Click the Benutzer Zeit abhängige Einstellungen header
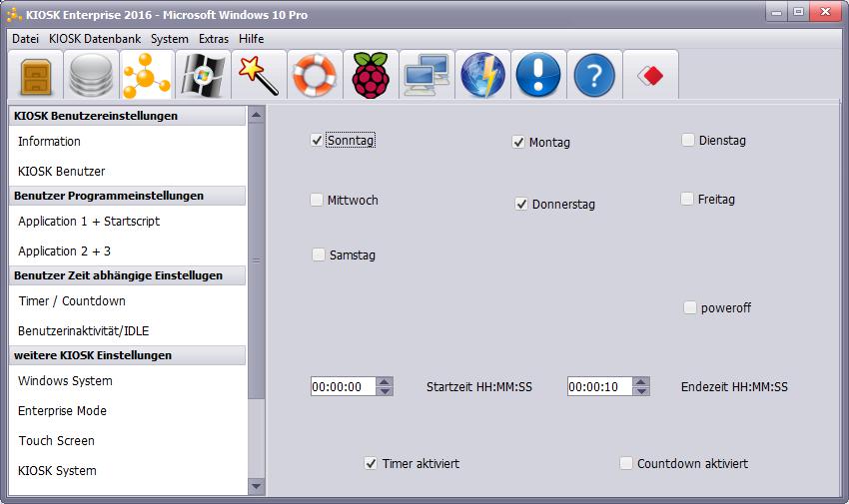 pos(128,275)
